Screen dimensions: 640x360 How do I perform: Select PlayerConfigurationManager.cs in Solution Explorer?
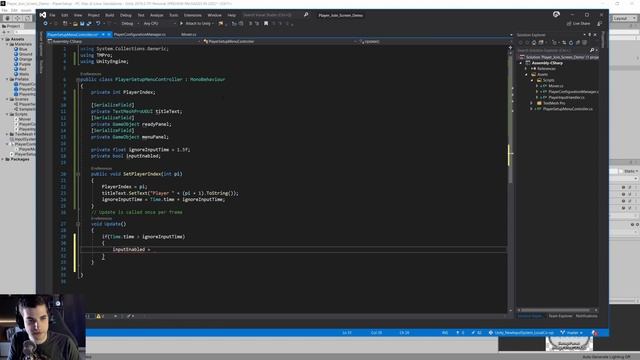click(573, 92)
